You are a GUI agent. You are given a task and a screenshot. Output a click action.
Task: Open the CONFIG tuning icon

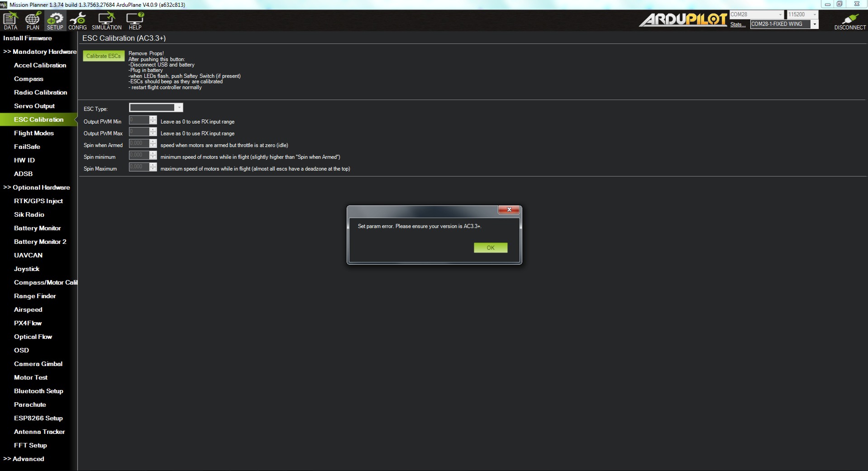pos(77,21)
